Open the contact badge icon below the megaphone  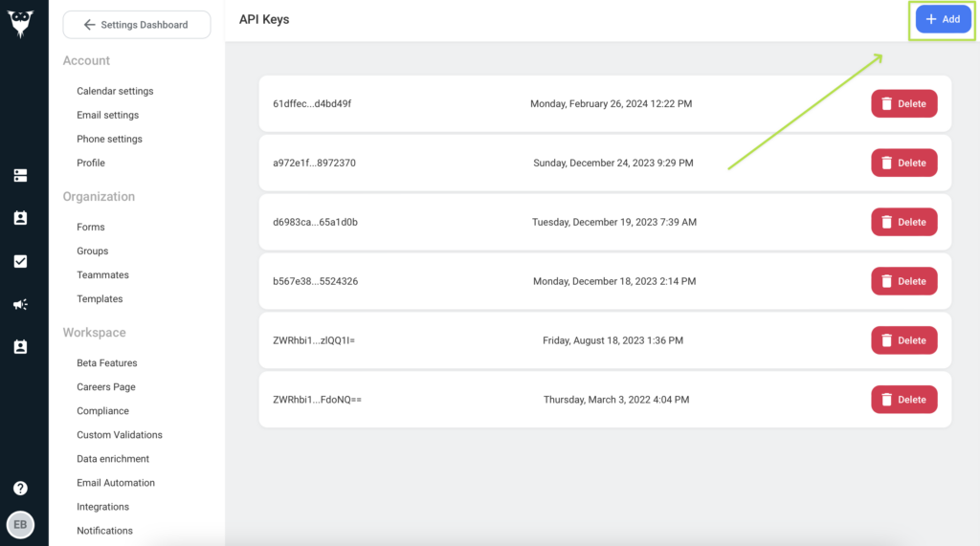click(21, 347)
